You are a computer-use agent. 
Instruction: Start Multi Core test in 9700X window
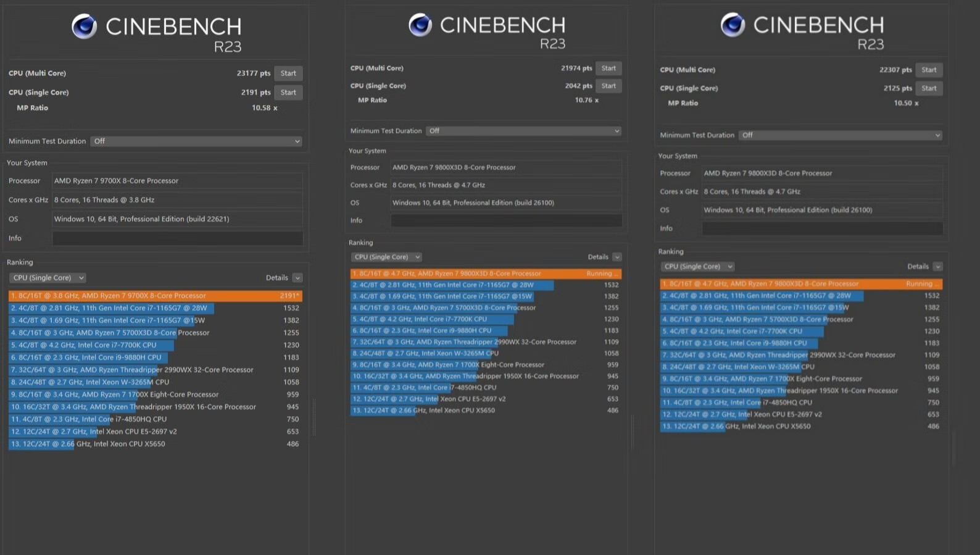288,73
